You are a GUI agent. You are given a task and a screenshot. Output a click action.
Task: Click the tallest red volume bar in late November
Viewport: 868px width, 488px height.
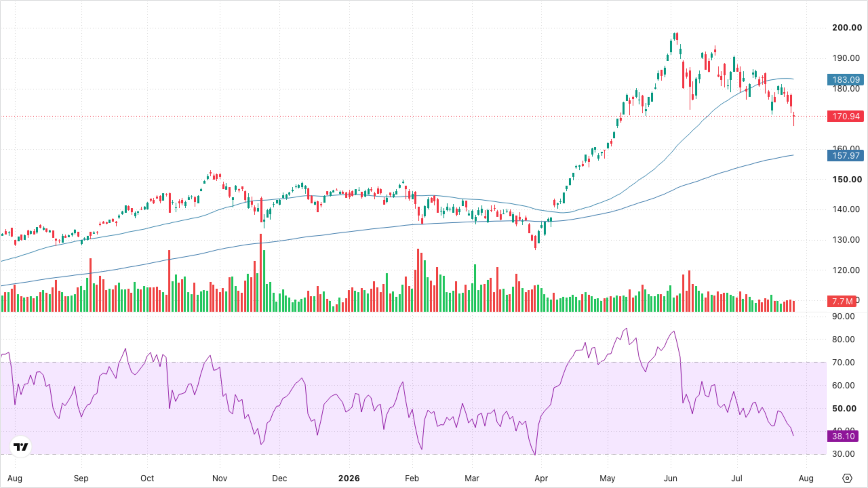[x=261, y=272]
